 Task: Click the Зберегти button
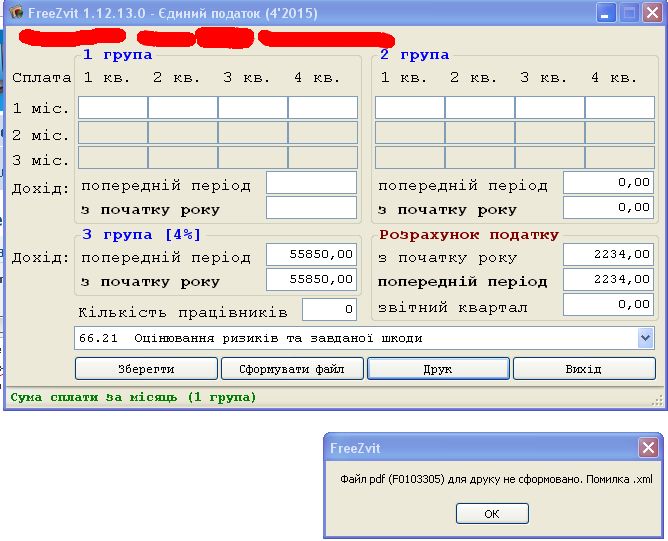tap(146, 369)
